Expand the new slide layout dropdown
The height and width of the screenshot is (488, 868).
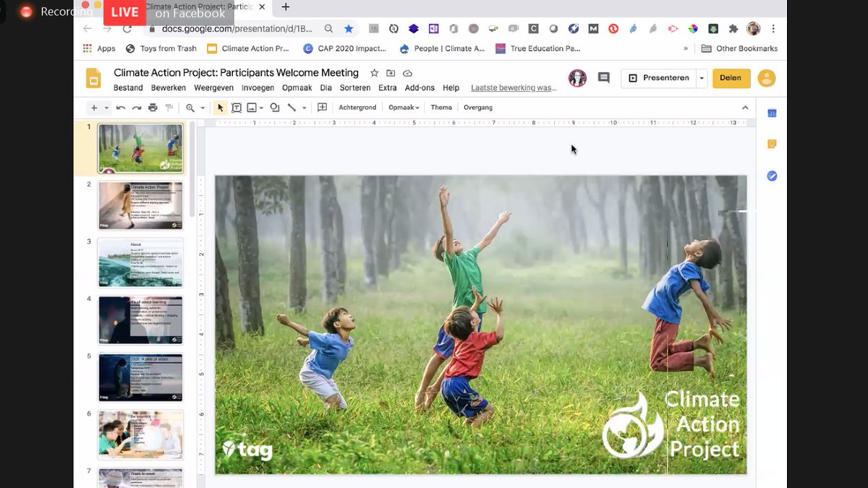pyautogui.click(x=106, y=107)
